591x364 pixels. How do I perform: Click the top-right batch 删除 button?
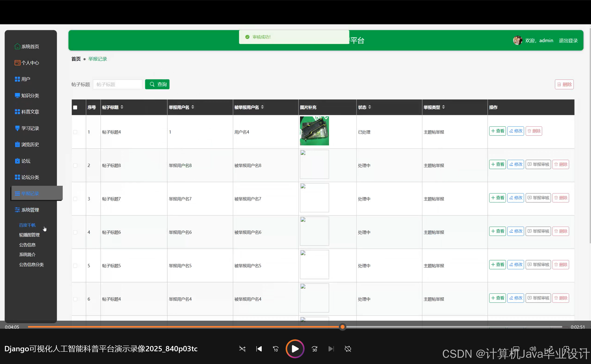pyautogui.click(x=564, y=84)
